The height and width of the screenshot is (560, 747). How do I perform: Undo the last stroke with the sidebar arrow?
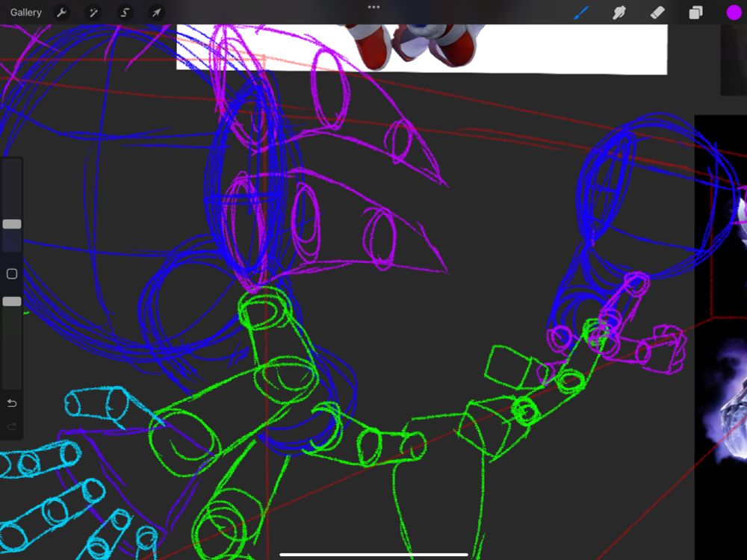tap(12, 404)
